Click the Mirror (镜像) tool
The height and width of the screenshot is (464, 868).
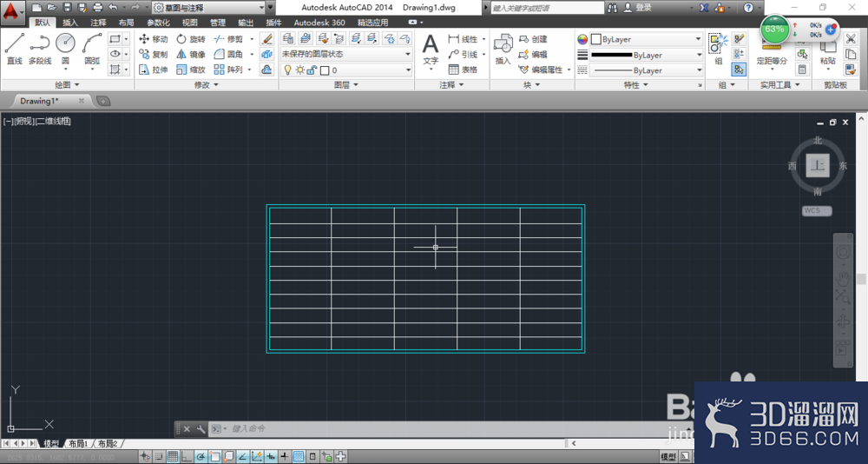pyautogui.click(x=191, y=55)
